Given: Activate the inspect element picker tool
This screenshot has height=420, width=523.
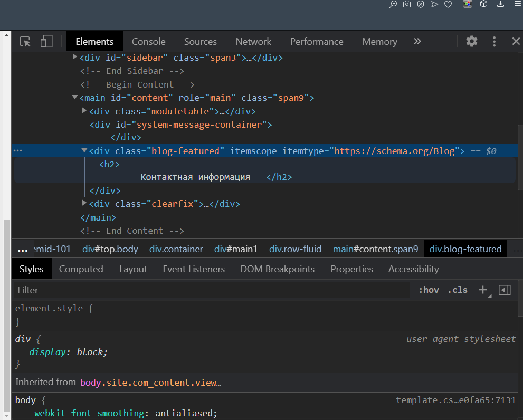Looking at the screenshot, I should pos(25,42).
